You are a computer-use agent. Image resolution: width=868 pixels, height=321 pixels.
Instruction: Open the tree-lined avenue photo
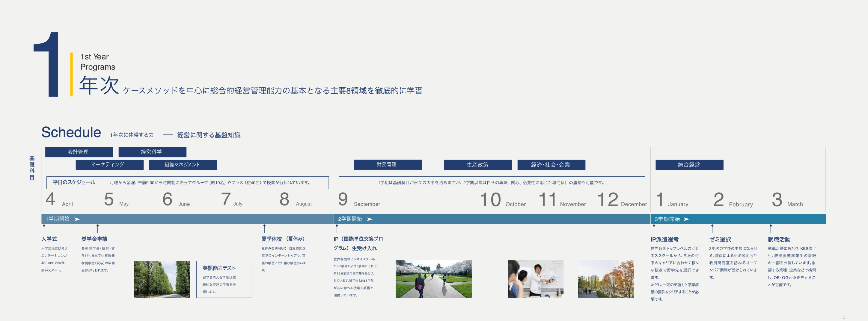click(162, 279)
